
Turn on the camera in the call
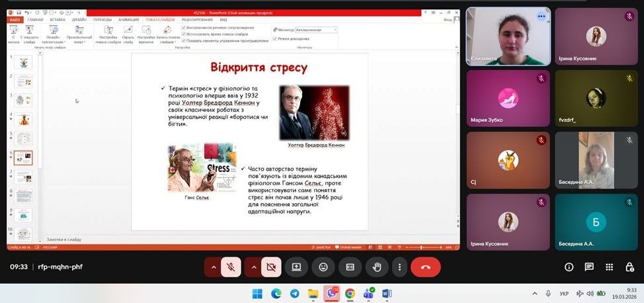[270, 267]
